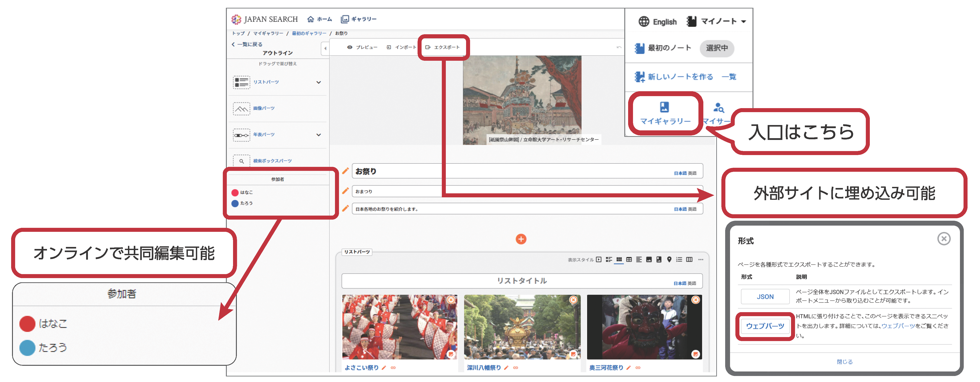
Task: Open マイギャラリー from the note menu
Action: pyautogui.click(x=665, y=113)
